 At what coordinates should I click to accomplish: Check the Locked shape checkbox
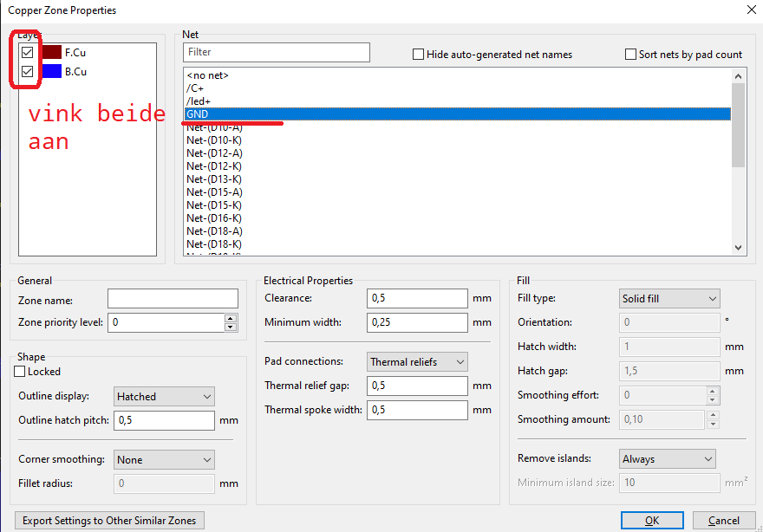(21, 372)
